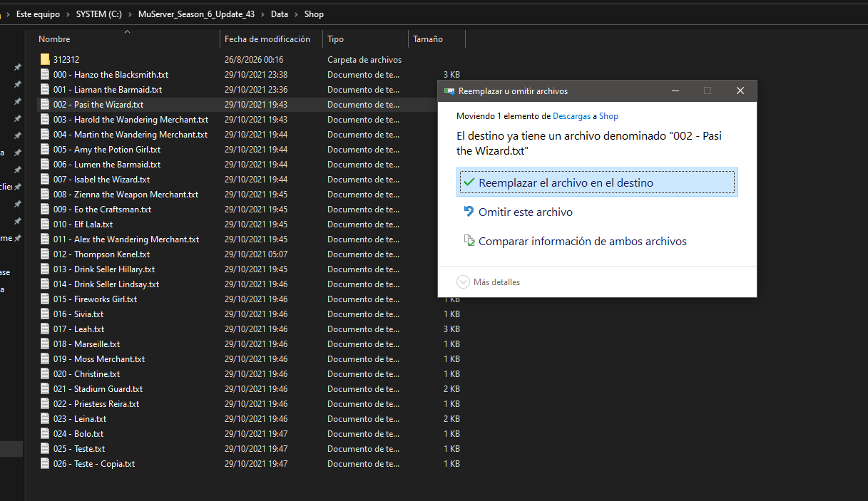Go to SYSTEM (C:) in the address bar
868x501 pixels.
pyautogui.click(x=98, y=14)
